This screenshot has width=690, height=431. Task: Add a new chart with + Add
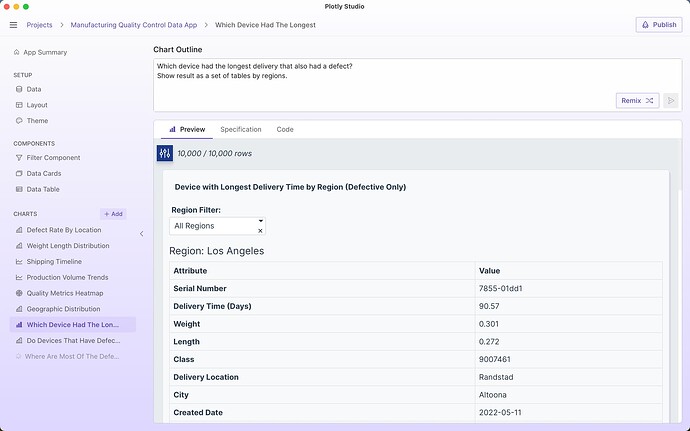[x=113, y=214]
